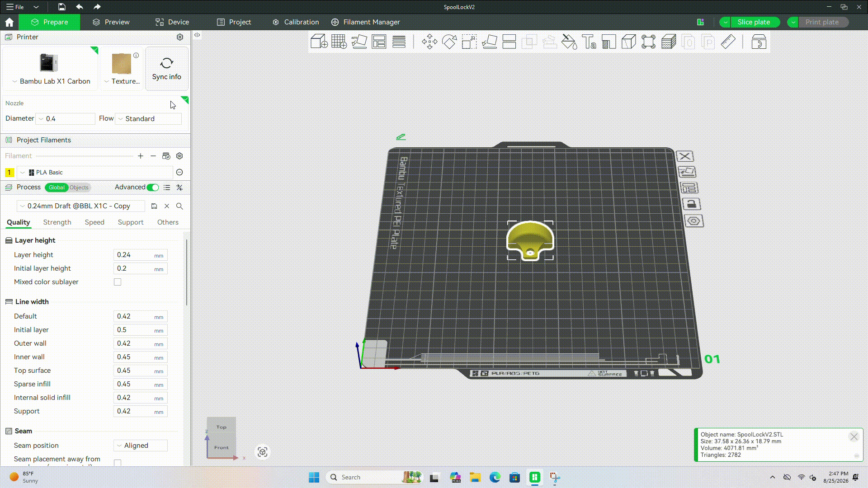Click the Top face of view cube

[221, 427]
